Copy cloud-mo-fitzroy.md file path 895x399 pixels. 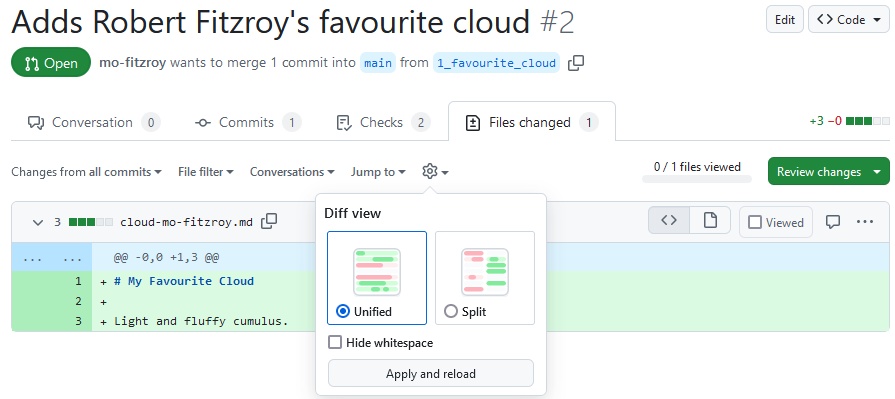pyautogui.click(x=269, y=222)
